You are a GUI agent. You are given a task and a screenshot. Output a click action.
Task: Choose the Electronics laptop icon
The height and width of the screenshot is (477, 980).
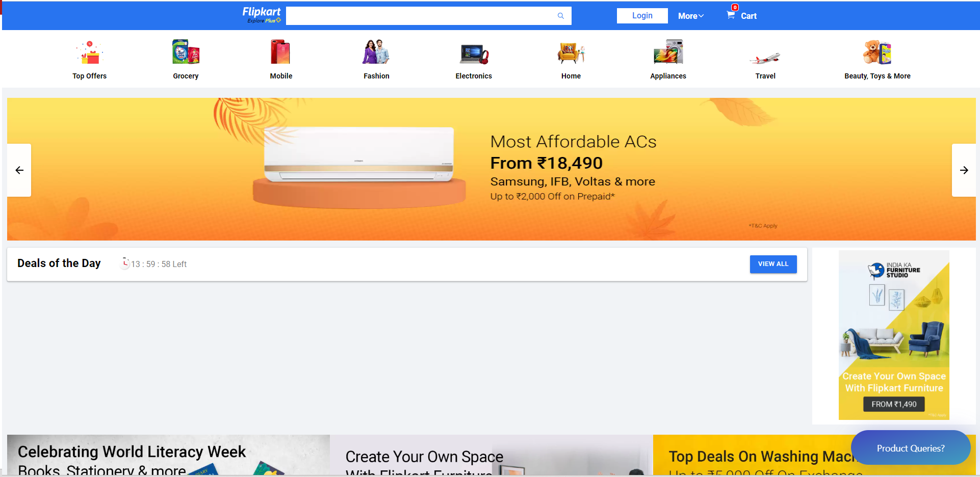pos(474,54)
